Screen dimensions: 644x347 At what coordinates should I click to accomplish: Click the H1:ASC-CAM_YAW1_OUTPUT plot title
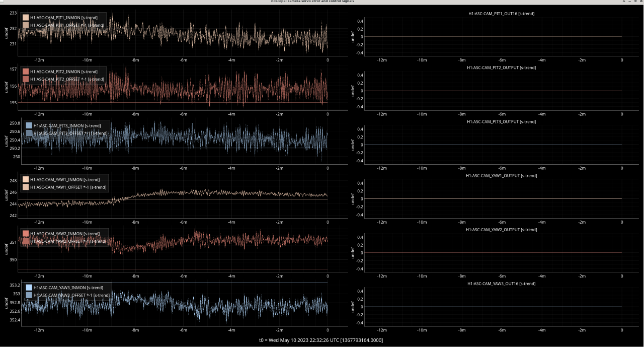(501, 176)
